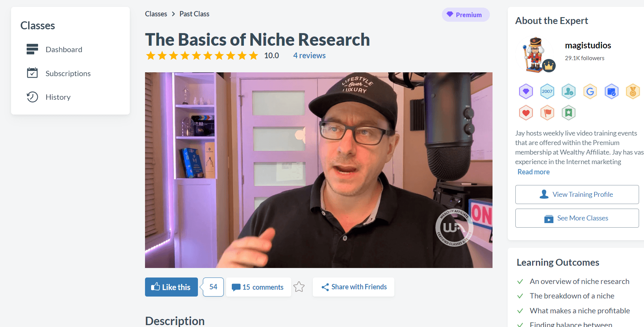Click the Premium diamond badge
Image resolution: width=644 pixels, height=327 pixels.
465,15
